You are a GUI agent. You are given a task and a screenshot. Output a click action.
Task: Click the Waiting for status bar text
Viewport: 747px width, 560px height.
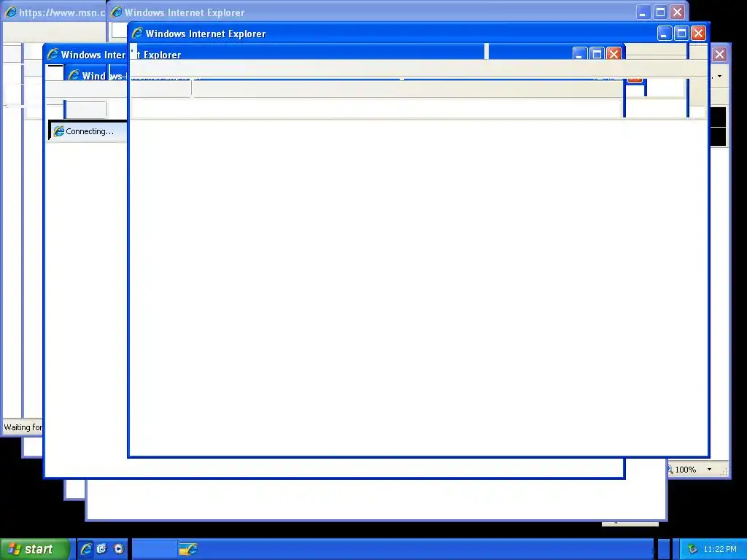(x=23, y=427)
